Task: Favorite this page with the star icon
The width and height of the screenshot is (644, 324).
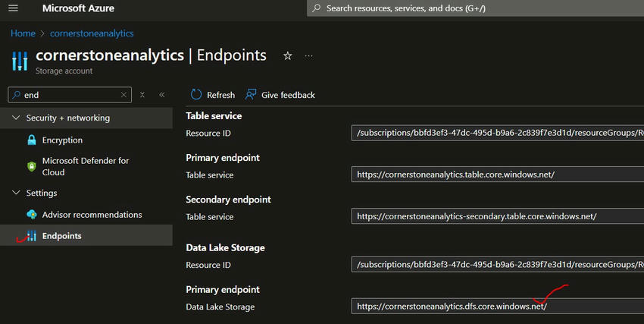Action: (287, 56)
